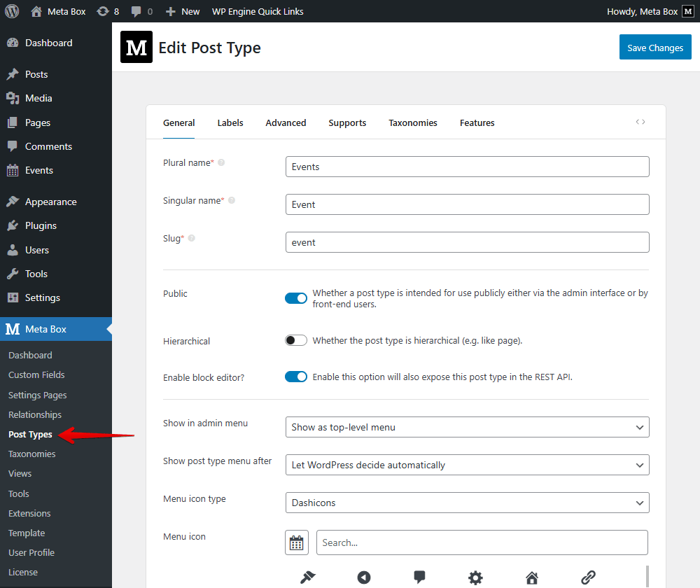This screenshot has height=588, width=700.
Task: Choose the gear dashicon
Action: (475, 577)
